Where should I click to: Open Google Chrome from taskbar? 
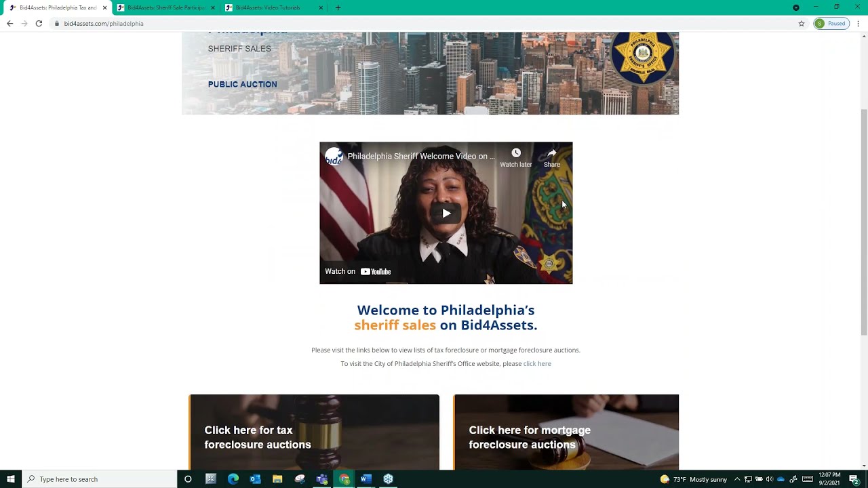tap(344, 479)
